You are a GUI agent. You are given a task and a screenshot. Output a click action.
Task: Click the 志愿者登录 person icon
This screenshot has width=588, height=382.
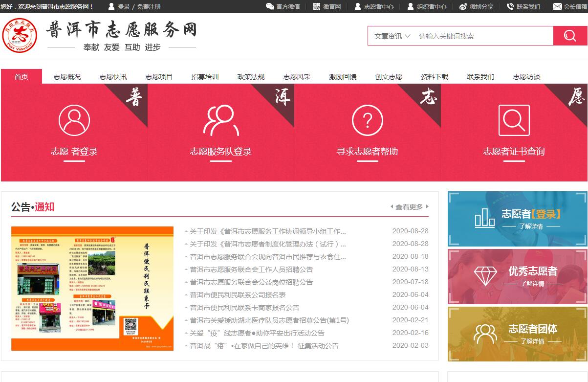click(x=74, y=120)
